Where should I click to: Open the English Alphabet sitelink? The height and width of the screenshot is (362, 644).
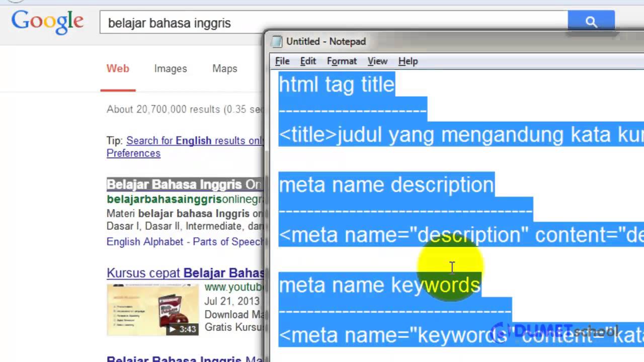pos(144,242)
